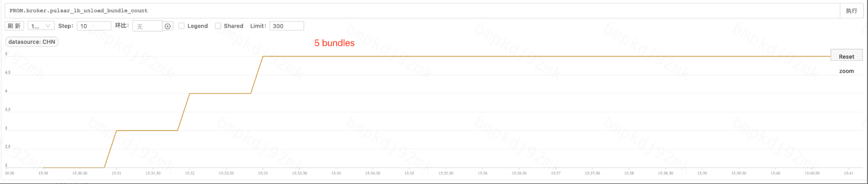Tick the Shared checkbox
This screenshot has width=868, height=184.
point(218,26)
